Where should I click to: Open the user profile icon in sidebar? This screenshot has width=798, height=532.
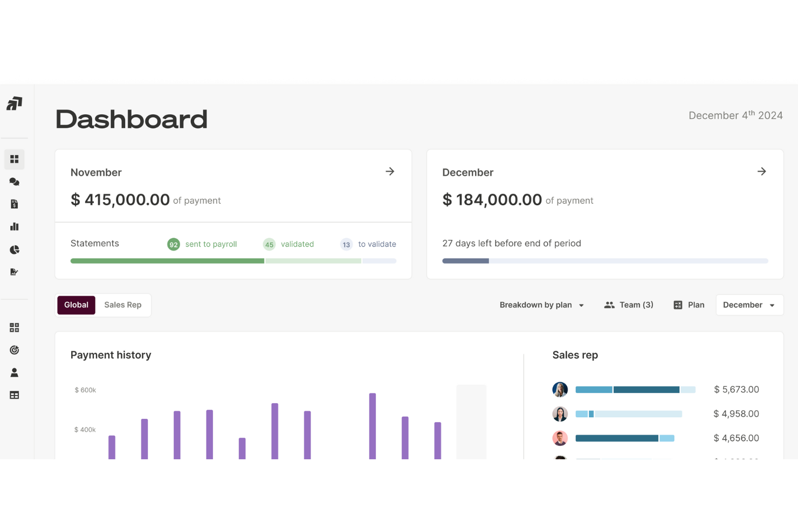click(x=15, y=372)
